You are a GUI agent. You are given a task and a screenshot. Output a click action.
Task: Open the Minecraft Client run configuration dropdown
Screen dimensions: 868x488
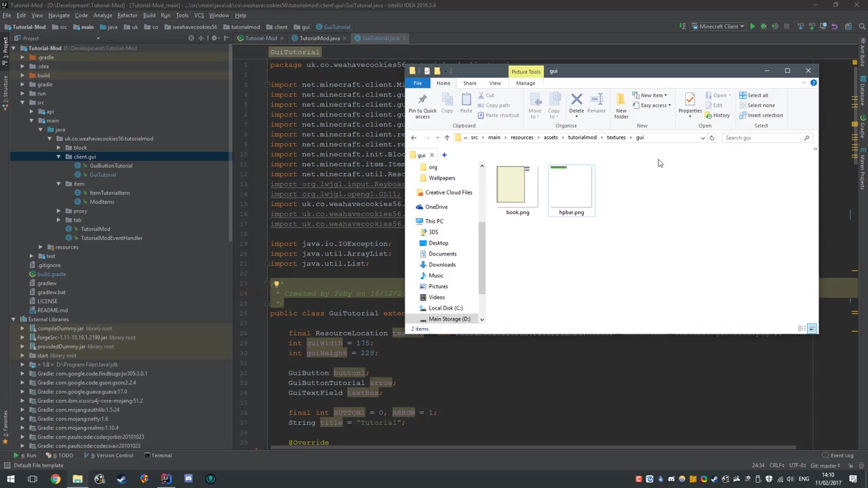point(717,26)
